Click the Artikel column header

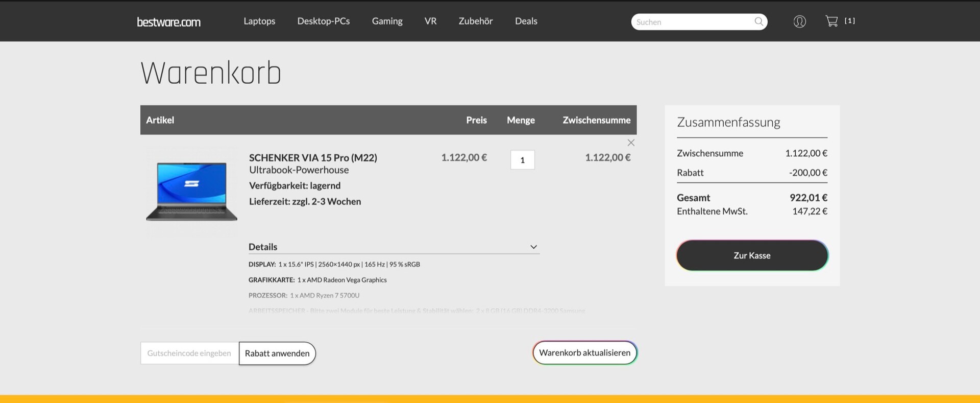[160, 120]
